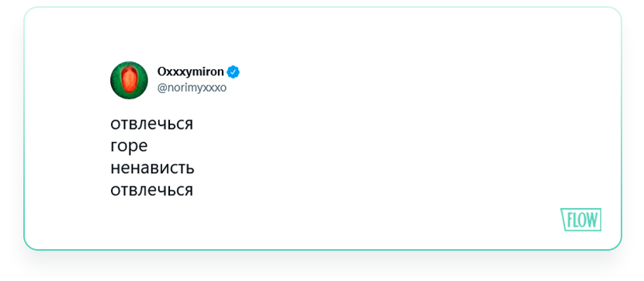Click the "Oxxxy" part of the name
This screenshot has width=644, height=281.
[x=173, y=72]
